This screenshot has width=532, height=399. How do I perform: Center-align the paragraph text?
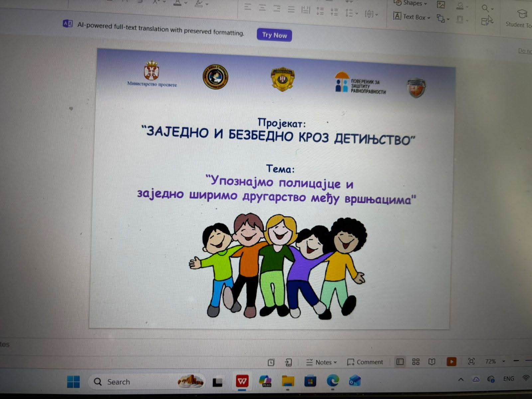pyautogui.click(x=262, y=8)
